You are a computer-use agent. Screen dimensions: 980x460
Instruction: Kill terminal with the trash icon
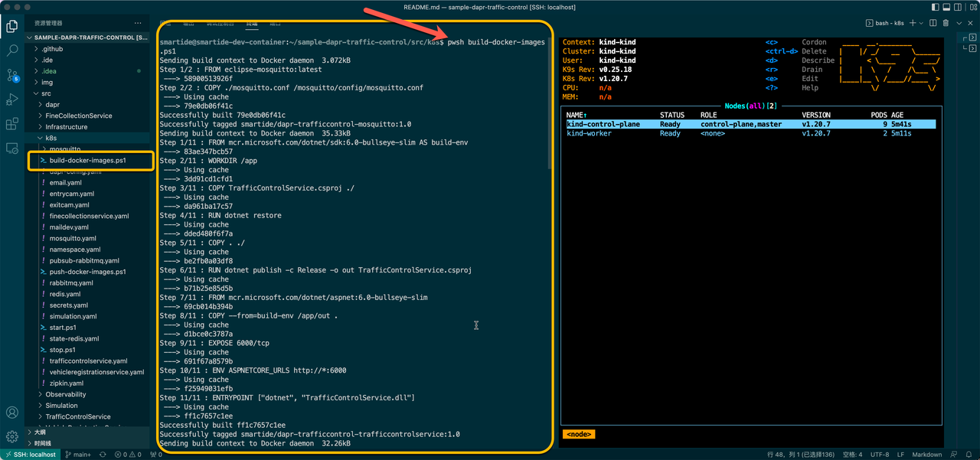coord(946,23)
